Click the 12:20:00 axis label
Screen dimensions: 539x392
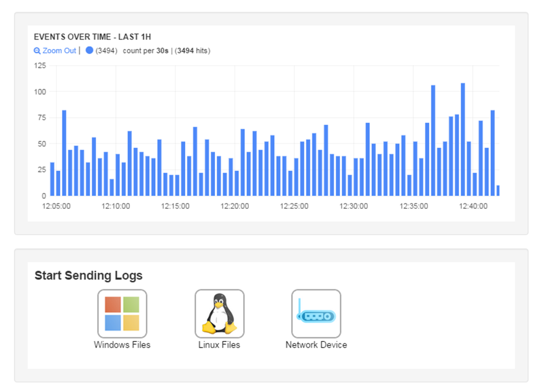coord(234,206)
